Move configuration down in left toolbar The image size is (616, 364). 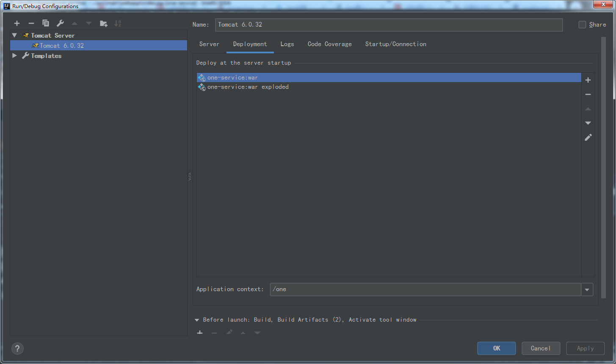[88, 23]
